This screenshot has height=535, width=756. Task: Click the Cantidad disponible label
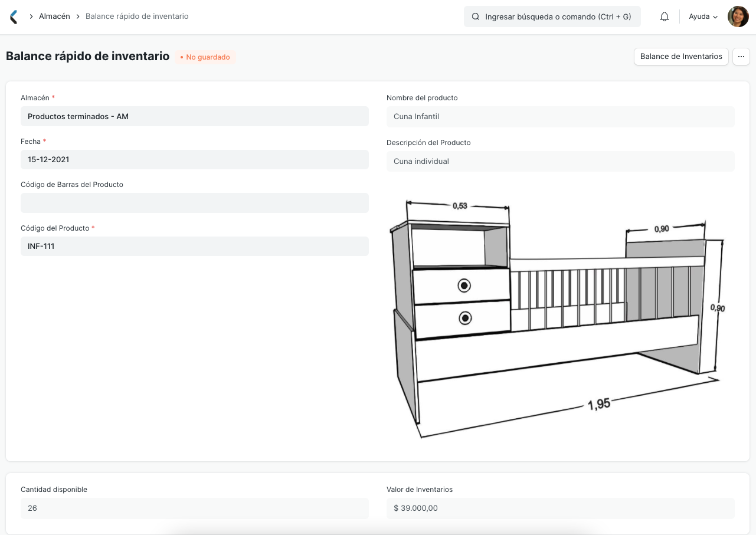pyautogui.click(x=54, y=490)
